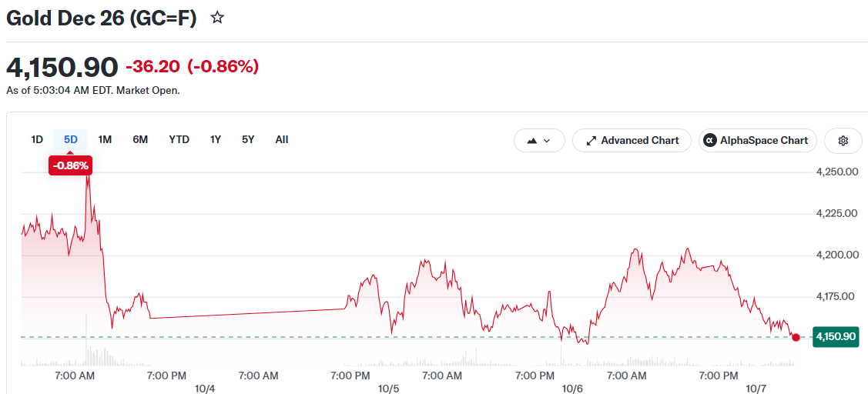Click the 4,250.00 axis label

pyautogui.click(x=837, y=172)
